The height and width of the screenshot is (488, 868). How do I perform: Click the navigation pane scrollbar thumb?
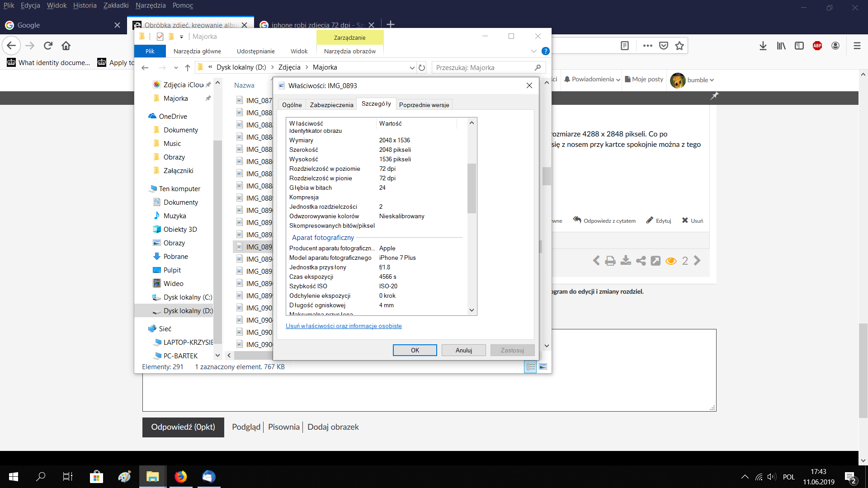[x=217, y=242]
